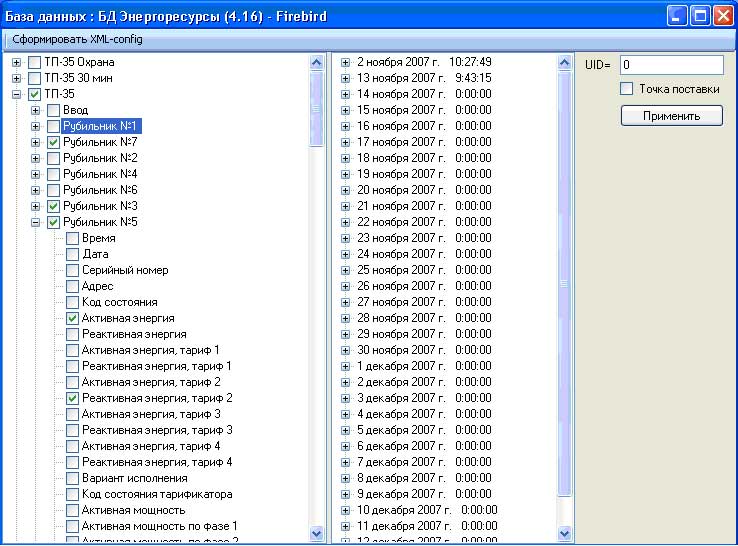Expand Рубильник №7 node

(35, 142)
